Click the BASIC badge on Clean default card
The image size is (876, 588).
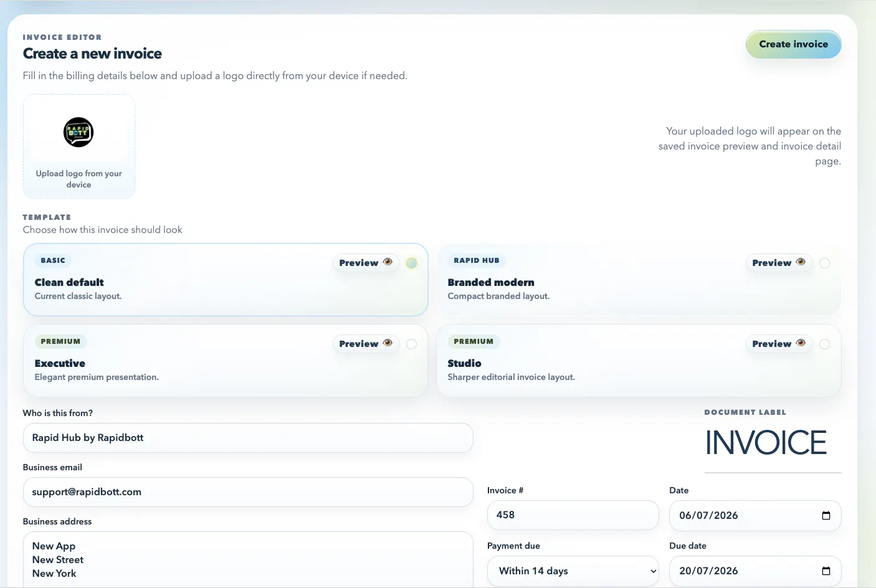point(53,260)
